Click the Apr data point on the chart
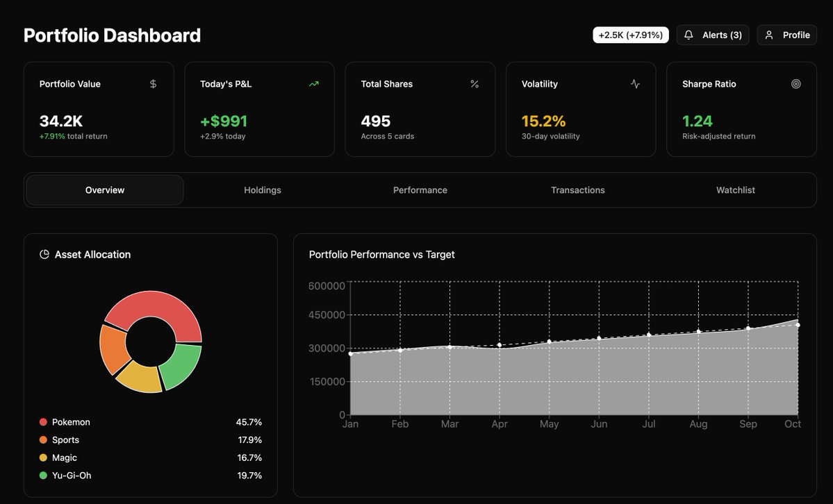833x504 pixels. click(x=500, y=345)
